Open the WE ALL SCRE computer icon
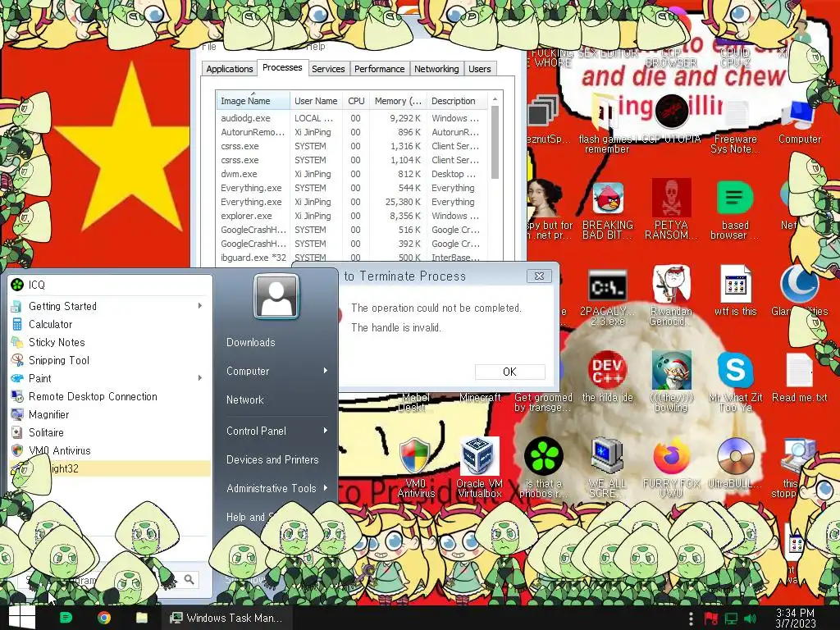This screenshot has width=840, height=630. 608,467
